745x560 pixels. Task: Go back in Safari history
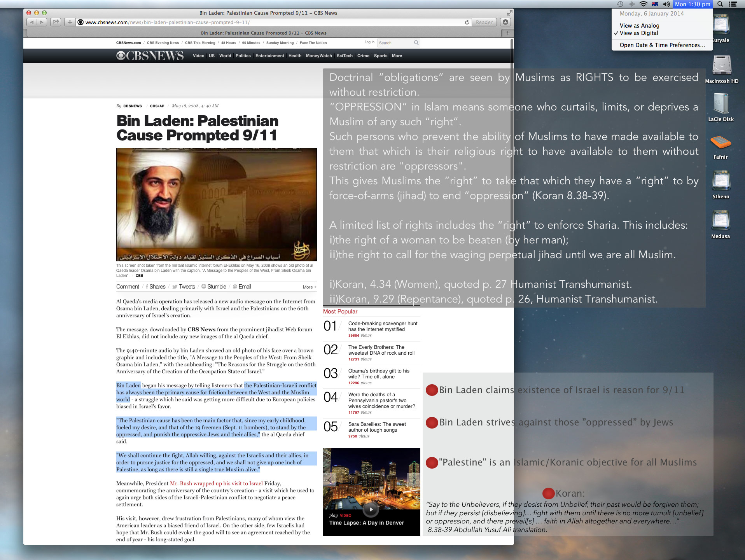click(x=32, y=22)
